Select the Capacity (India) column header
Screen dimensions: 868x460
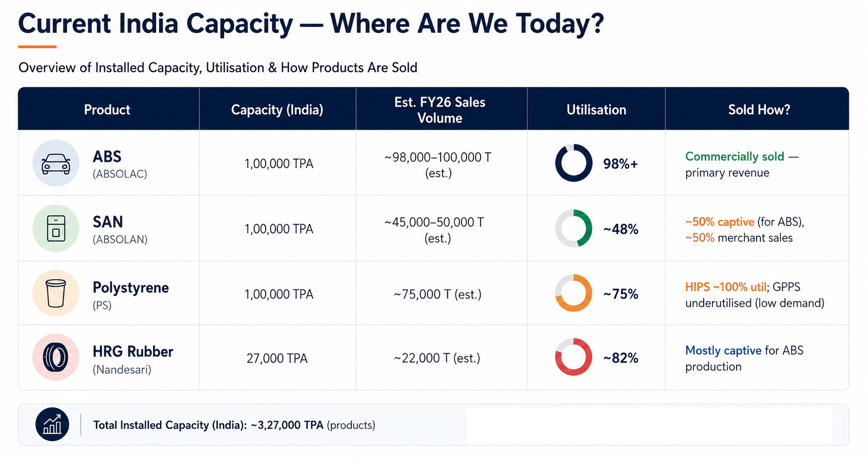(x=277, y=110)
